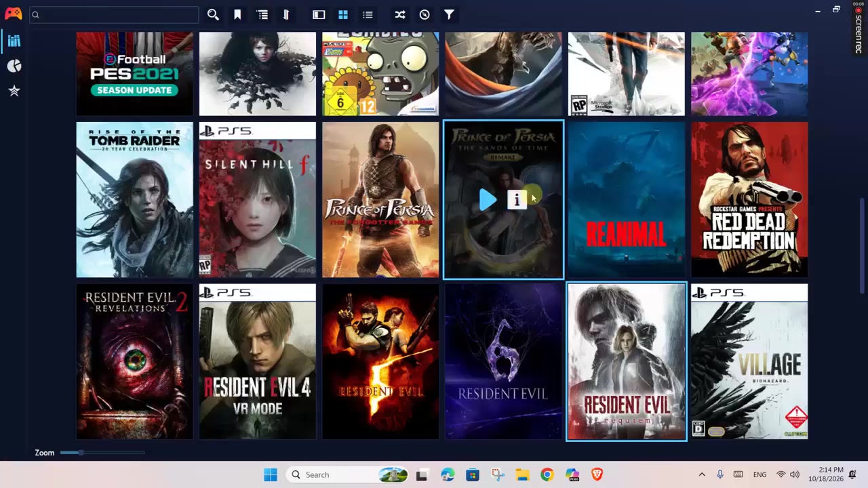Expand the system tray hidden icons chevron
868x488 pixels.
[x=702, y=474]
